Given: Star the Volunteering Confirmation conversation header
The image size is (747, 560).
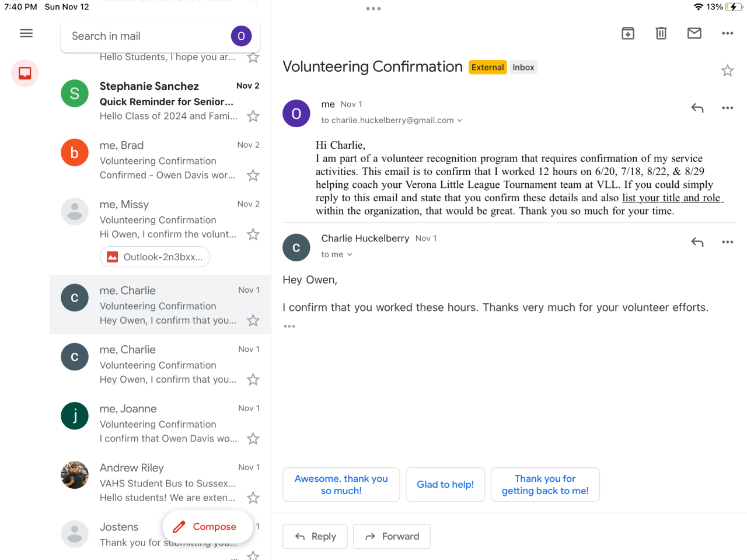Looking at the screenshot, I should click(x=727, y=71).
